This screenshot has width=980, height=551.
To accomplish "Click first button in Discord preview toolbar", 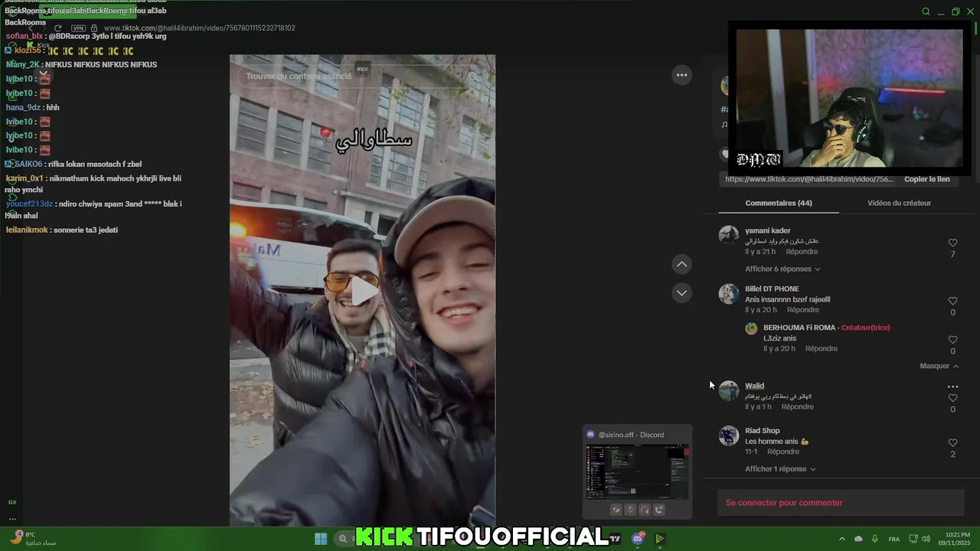I will (616, 510).
